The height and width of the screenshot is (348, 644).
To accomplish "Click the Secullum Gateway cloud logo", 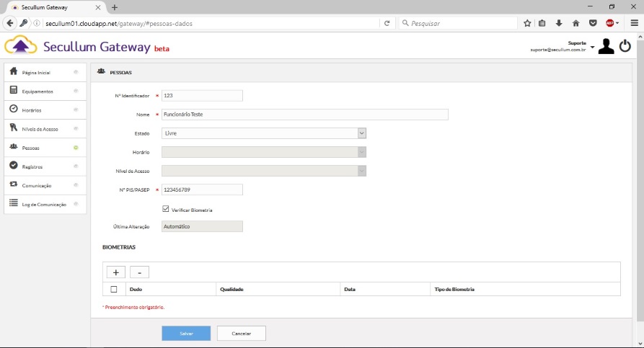I will pos(20,47).
